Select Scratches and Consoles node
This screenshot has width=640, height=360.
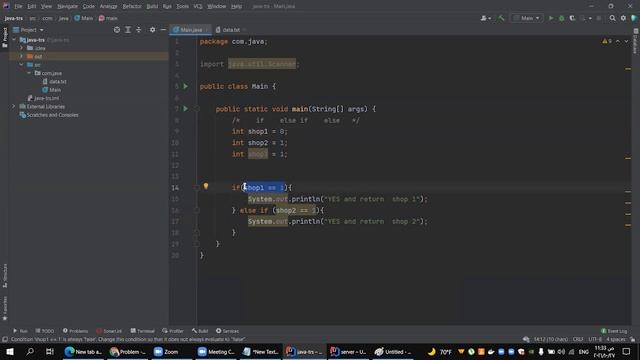49,115
